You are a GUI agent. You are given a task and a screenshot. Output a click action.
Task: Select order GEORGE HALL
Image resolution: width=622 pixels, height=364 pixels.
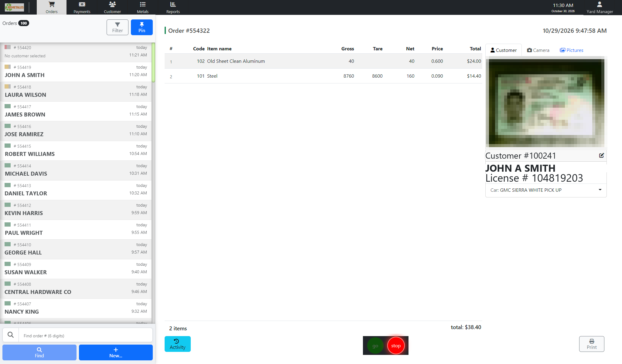(x=76, y=249)
